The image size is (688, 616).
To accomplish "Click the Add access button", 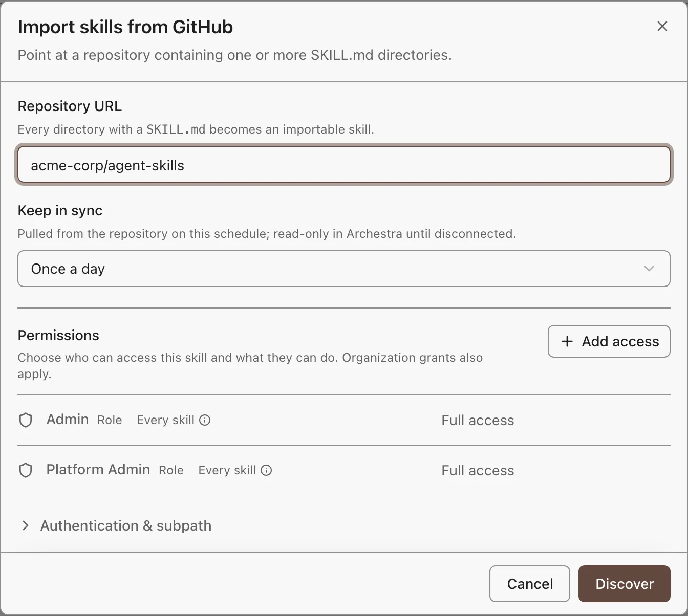I will point(609,341).
